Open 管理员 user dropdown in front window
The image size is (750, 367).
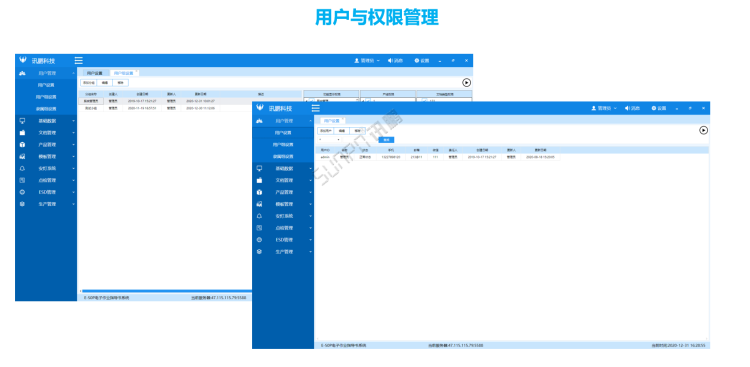pyautogui.click(x=604, y=108)
